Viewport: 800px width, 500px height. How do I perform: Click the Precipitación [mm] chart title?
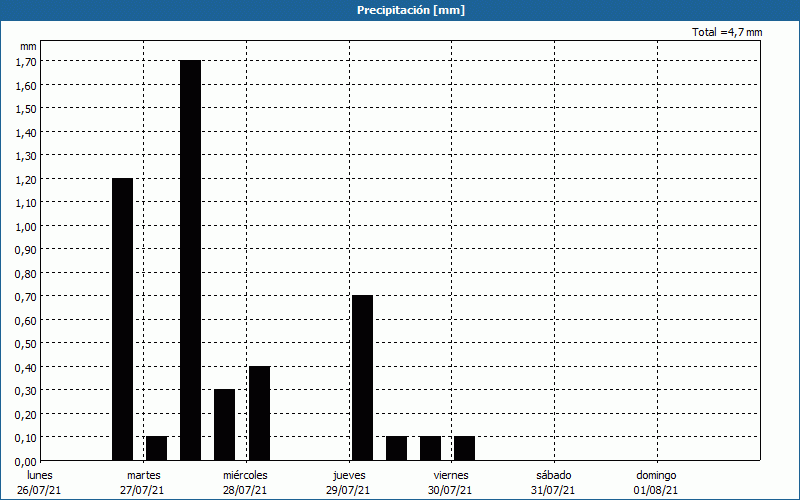click(x=411, y=10)
